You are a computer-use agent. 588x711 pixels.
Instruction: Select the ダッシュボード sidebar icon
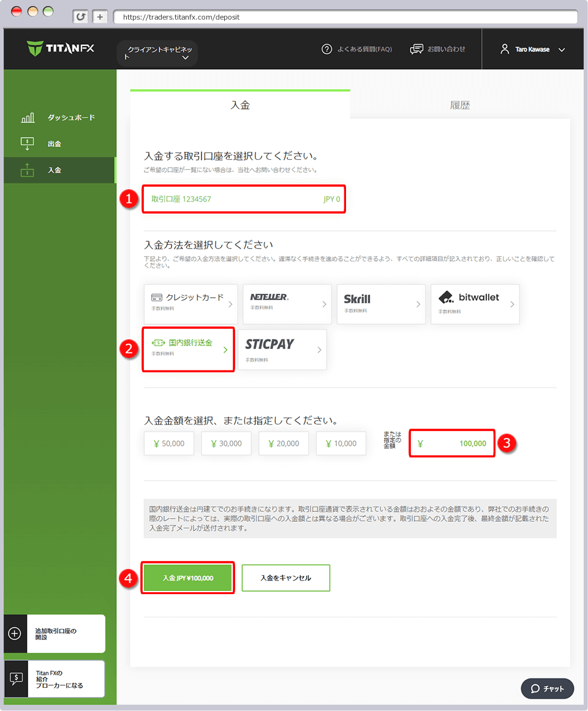click(x=28, y=117)
